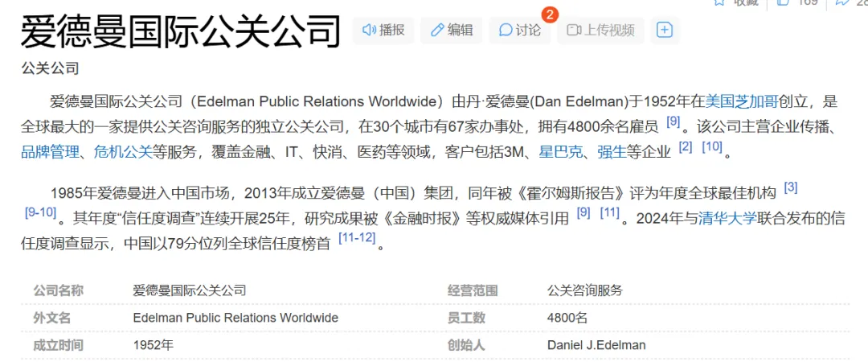The image size is (868, 362).
Task: Click the subtitle 公关公司
Action: click(50, 68)
